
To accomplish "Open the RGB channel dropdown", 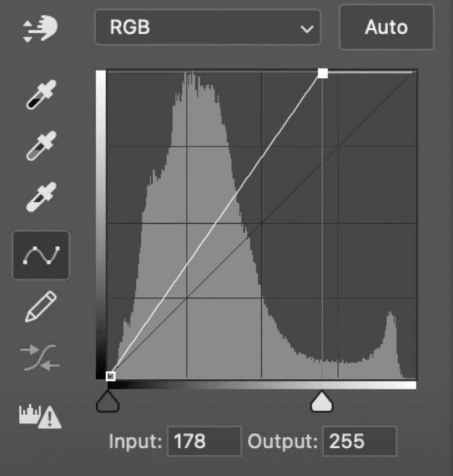I will coord(208,27).
